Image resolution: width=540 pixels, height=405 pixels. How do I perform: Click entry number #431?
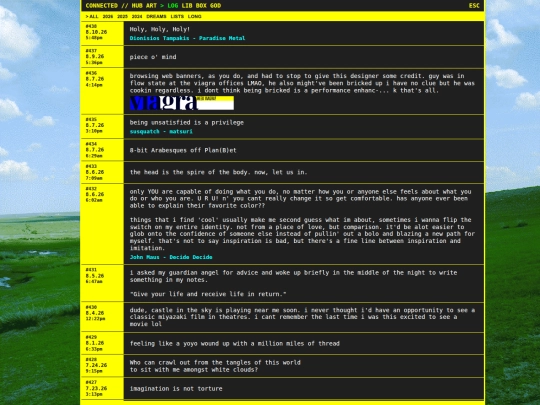[91, 270]
